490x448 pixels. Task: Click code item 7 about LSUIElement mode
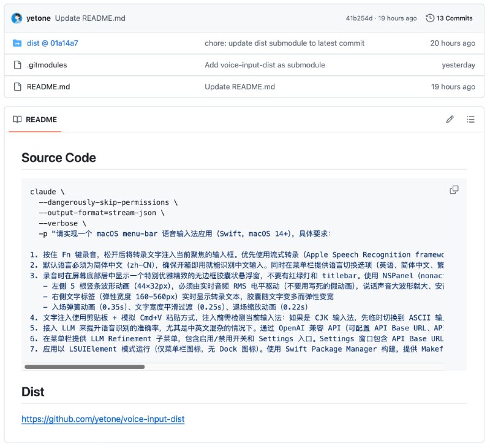pyautogui.click(x=237, y=349)
